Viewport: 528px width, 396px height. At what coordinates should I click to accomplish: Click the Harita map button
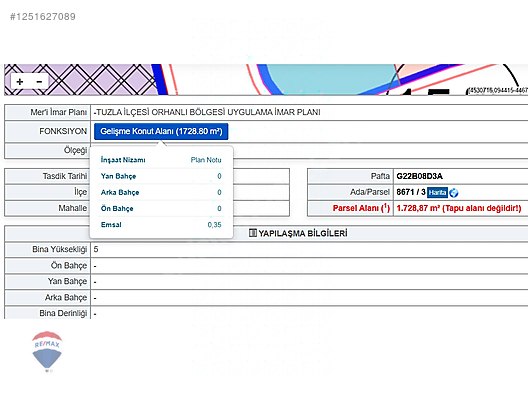(437, 192)
